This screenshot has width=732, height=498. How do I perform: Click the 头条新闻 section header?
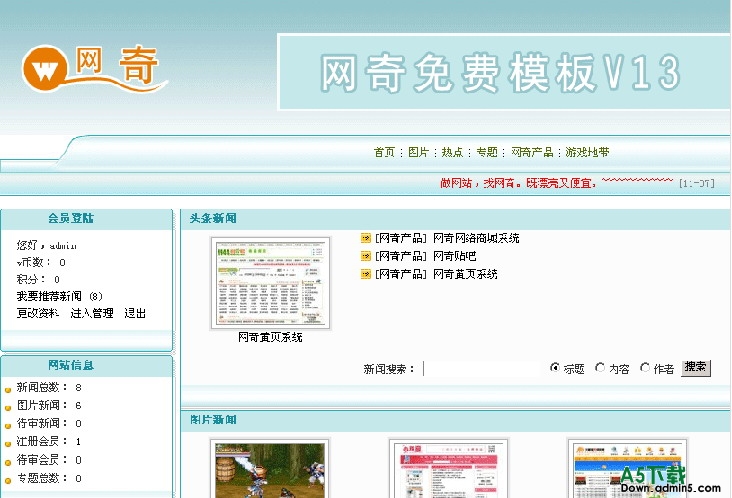tap(213, 218)
